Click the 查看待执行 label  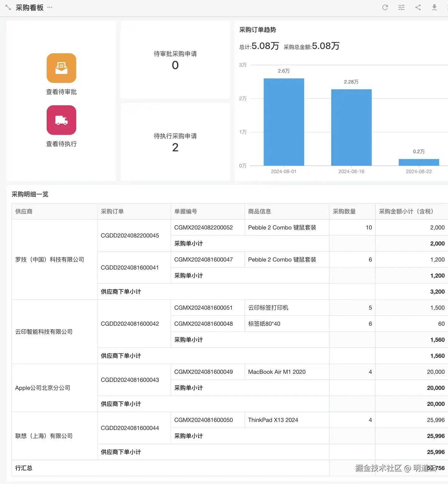(x=61, y=144)
